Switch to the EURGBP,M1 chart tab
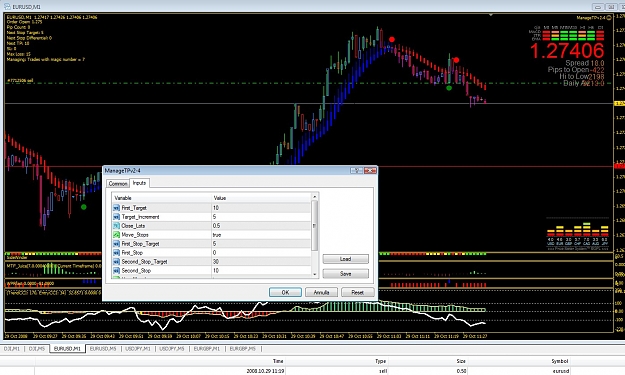 206,349
